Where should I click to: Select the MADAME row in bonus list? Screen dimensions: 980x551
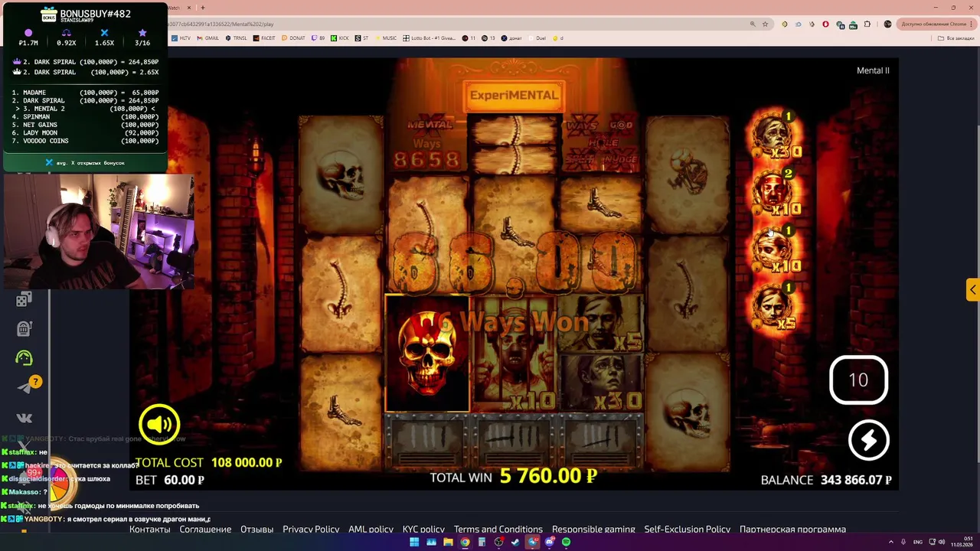tap(85, 92)
